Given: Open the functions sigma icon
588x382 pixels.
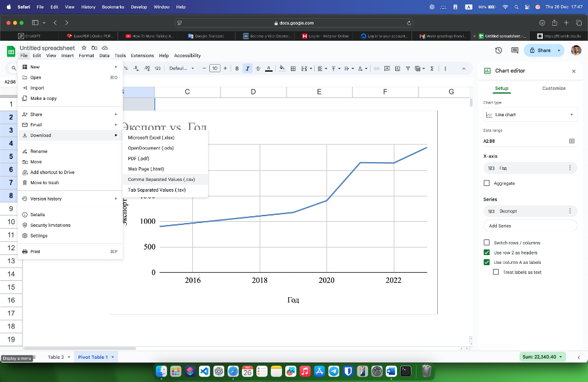Looking at the screenshot, I should pyautogui.click(x=432, y=68).
